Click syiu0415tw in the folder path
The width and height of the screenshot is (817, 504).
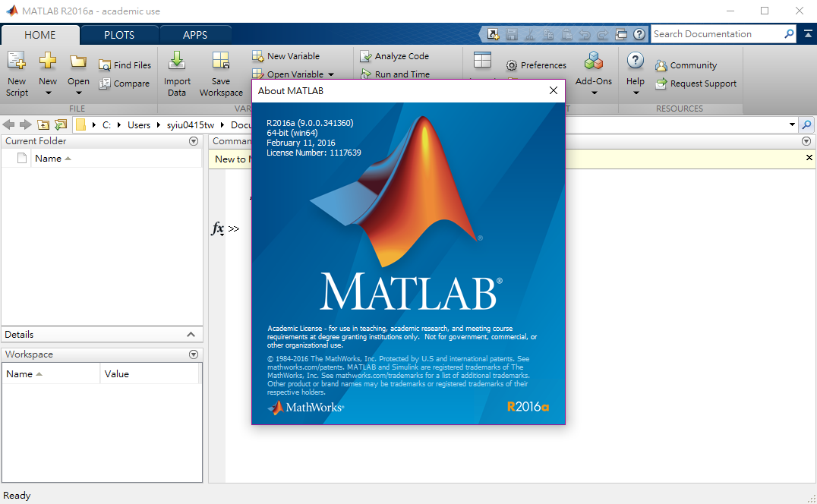click(191, 125)
